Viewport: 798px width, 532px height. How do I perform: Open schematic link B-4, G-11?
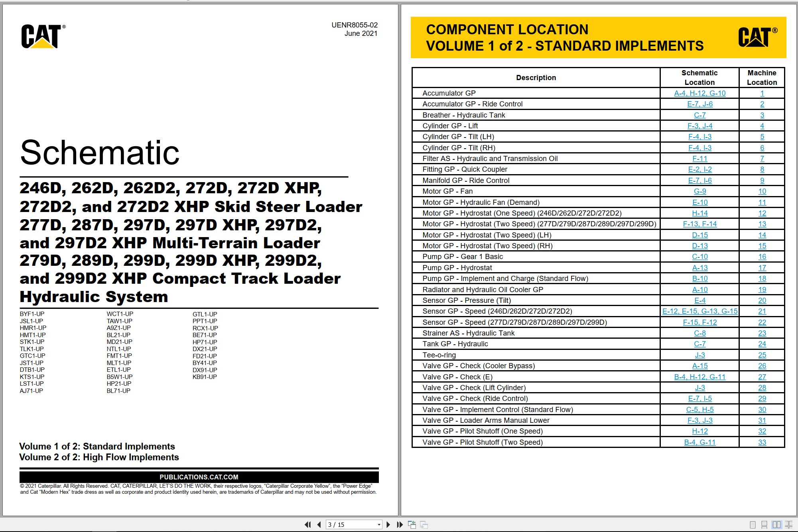pyautogui.click(x=699, y=442)
